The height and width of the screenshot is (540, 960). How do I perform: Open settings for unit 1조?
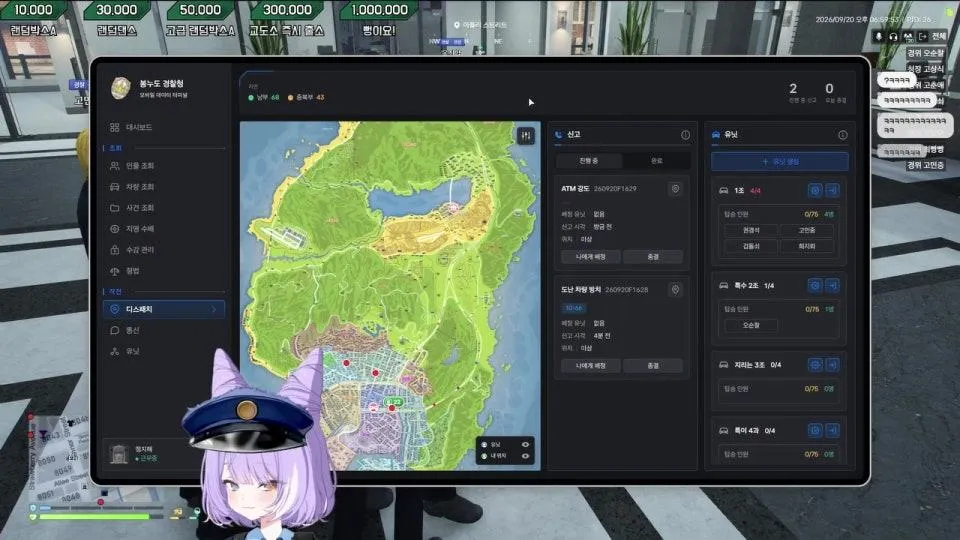point(815,190)
